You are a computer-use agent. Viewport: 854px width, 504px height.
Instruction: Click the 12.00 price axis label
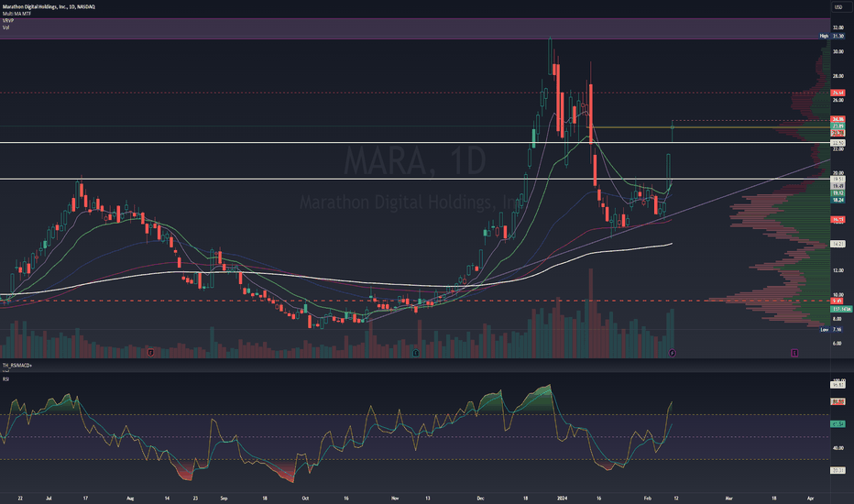tap(838, 270)
